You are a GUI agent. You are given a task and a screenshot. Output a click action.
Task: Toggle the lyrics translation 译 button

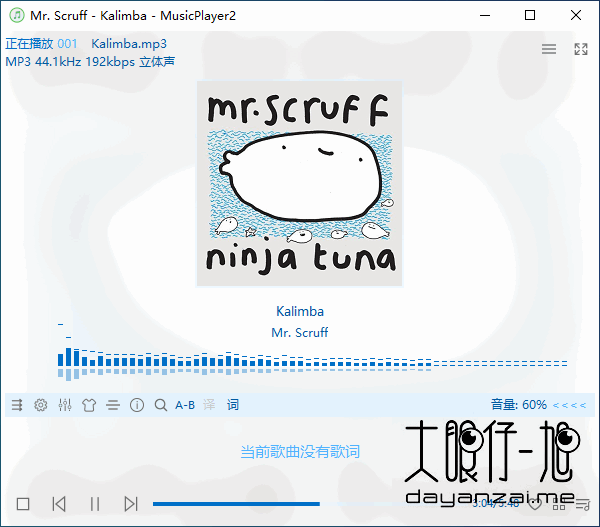tap(209, 405)
